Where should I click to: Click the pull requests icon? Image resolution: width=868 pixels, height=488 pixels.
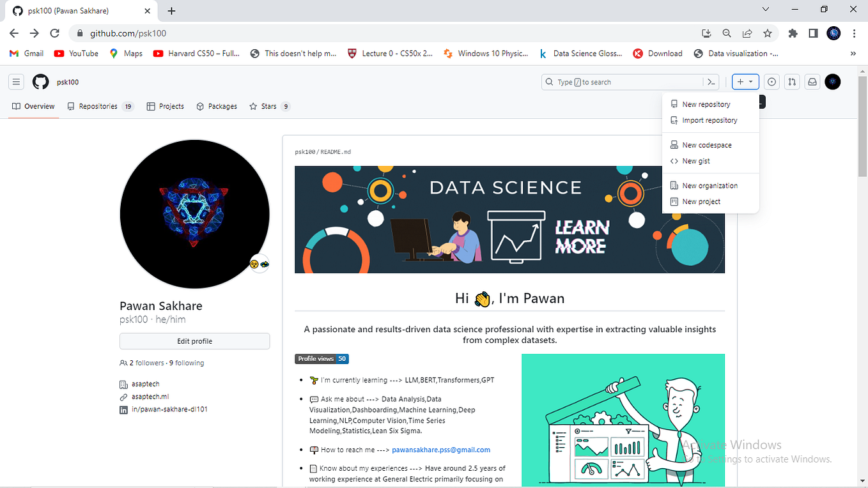click(x=792, y=82)
